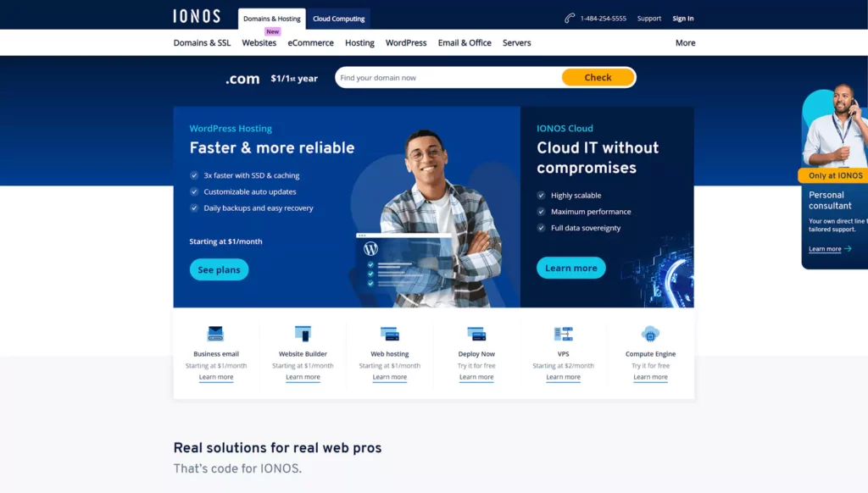Open Domains & SSL menu
The image size is (868, 493).
pyautogui.click(x=202, y=42)
